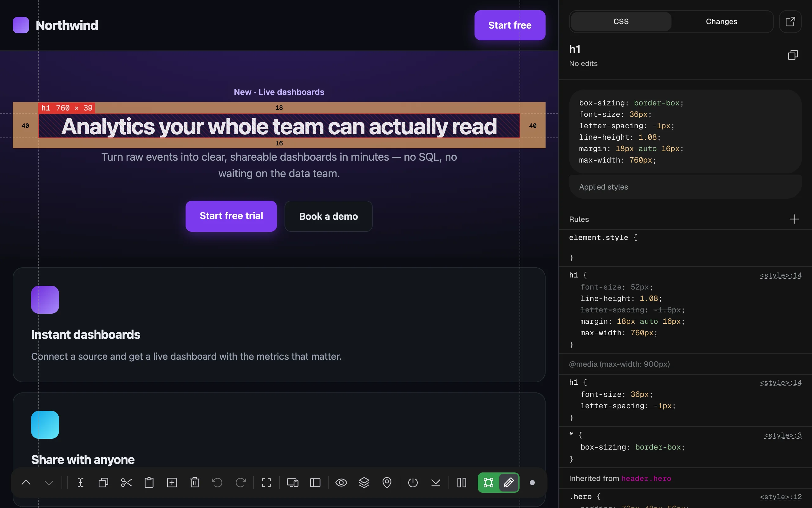Screen dimensions: 812x508
Task: Click 'New · Live dashboards' label
Action: (x=279, y=92)
